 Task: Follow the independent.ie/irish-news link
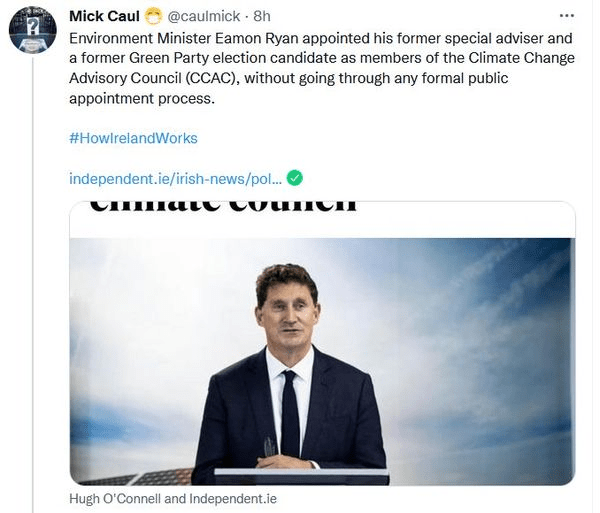click(175, 178)
